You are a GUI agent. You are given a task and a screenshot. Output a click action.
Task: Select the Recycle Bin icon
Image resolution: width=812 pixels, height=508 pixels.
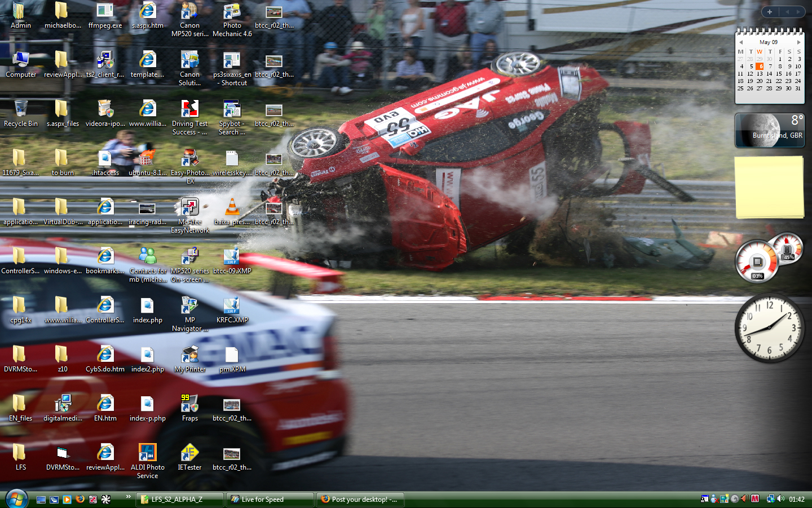[20, 114]
